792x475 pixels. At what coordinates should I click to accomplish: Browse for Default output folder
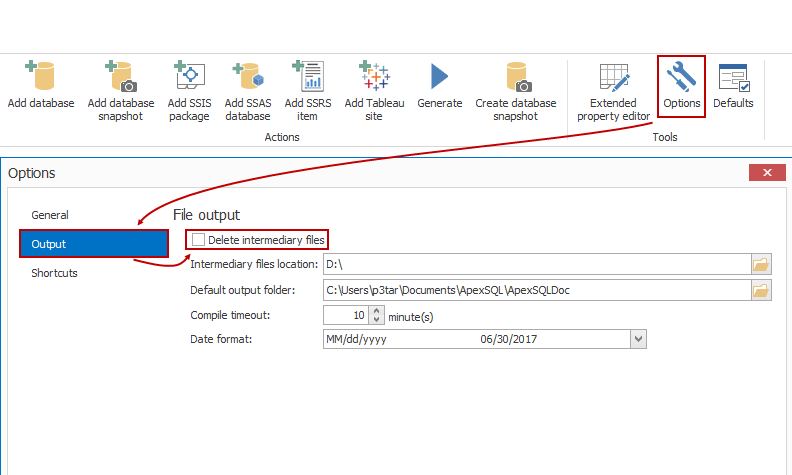pyautogui.click(x=762, y=290)
